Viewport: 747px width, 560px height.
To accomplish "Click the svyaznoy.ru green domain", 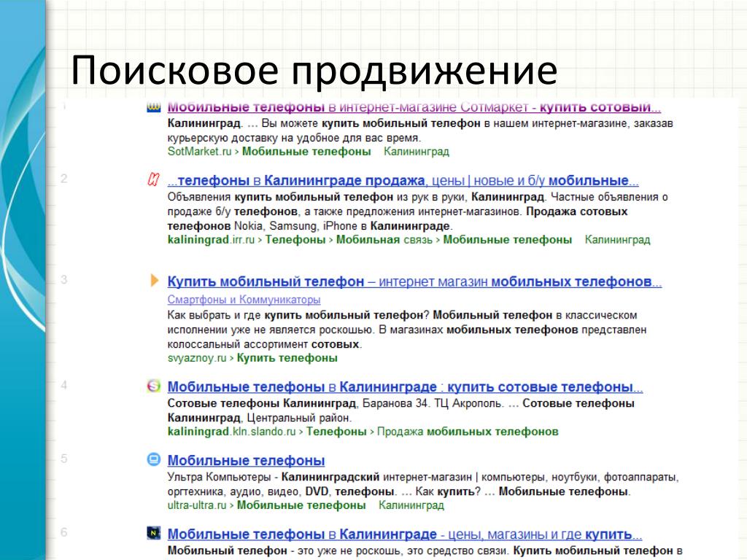I will tap(197, 358).
